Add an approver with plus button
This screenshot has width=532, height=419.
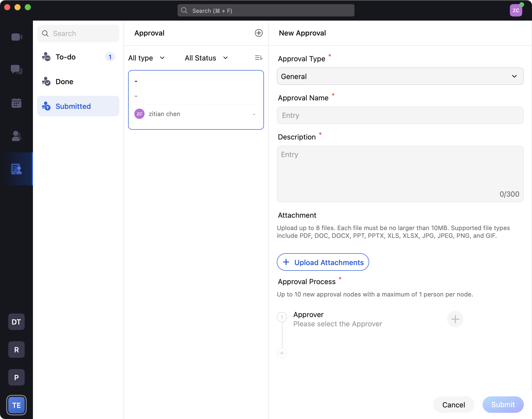[455, 319]
